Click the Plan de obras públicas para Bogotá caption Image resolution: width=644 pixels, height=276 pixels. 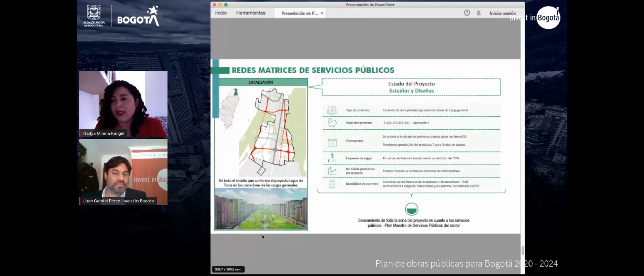pyautogui.click(x=466, y=263)
